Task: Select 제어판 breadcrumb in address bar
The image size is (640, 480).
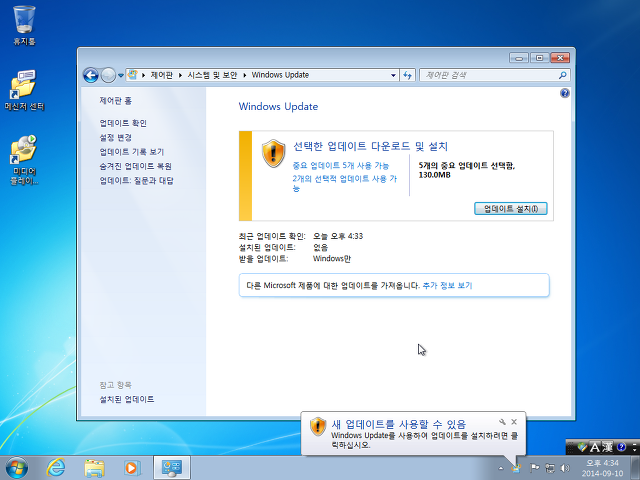Action: tap(161, 75)
